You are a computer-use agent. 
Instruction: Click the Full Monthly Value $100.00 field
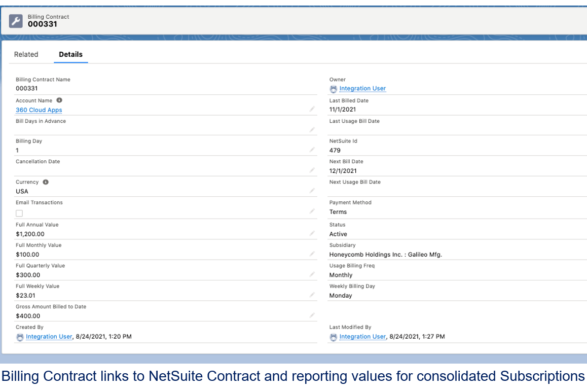point(28,255)
